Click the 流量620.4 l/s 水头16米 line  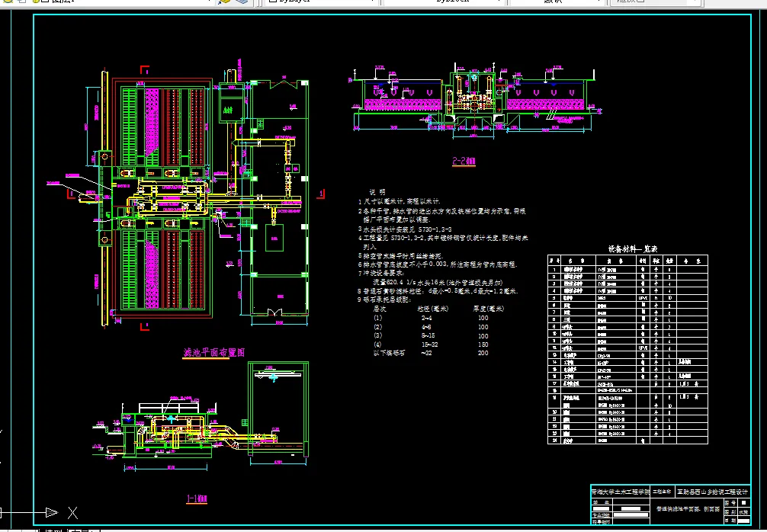tap(438, 283)
